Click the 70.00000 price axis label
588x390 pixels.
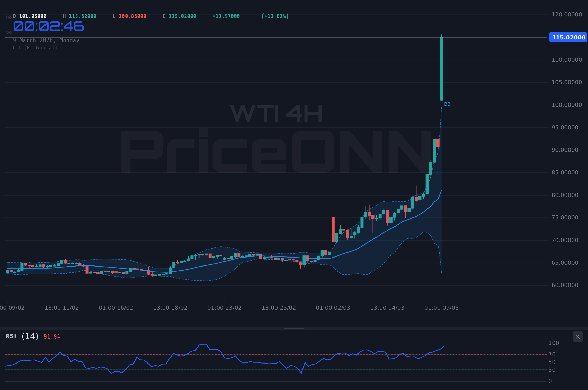point(565,240)
